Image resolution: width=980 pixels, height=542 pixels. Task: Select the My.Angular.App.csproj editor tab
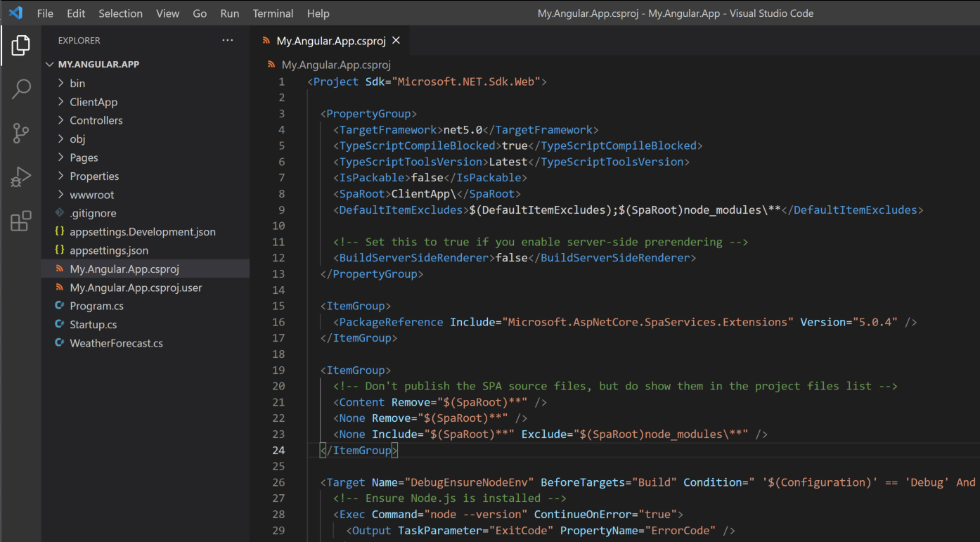(330, 41)
